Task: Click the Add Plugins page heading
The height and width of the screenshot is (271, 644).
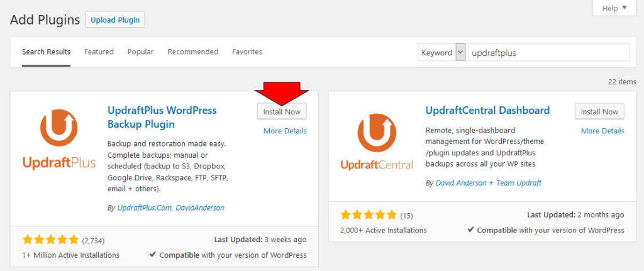Action: click(45, 19)
